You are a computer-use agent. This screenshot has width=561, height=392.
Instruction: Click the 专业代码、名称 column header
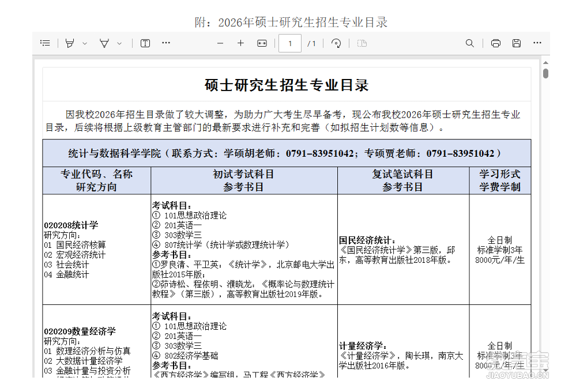tap(97, 180)
